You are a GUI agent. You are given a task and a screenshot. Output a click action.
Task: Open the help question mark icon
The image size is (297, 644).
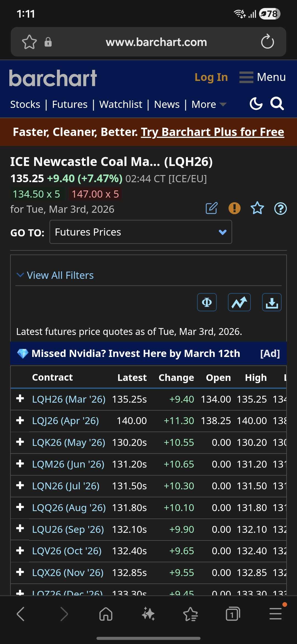click(280, 208)
